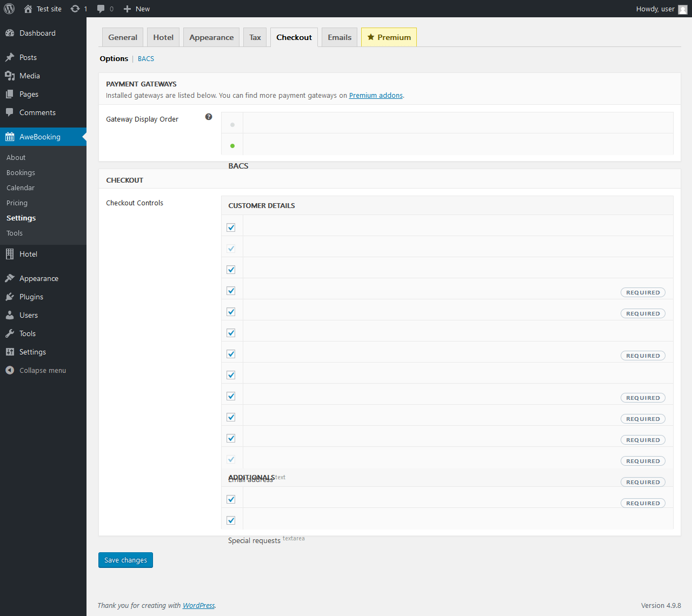Viewport: 692px width, 616px height.
Task: Switch to the Emails settings tab
Action: 340,37
